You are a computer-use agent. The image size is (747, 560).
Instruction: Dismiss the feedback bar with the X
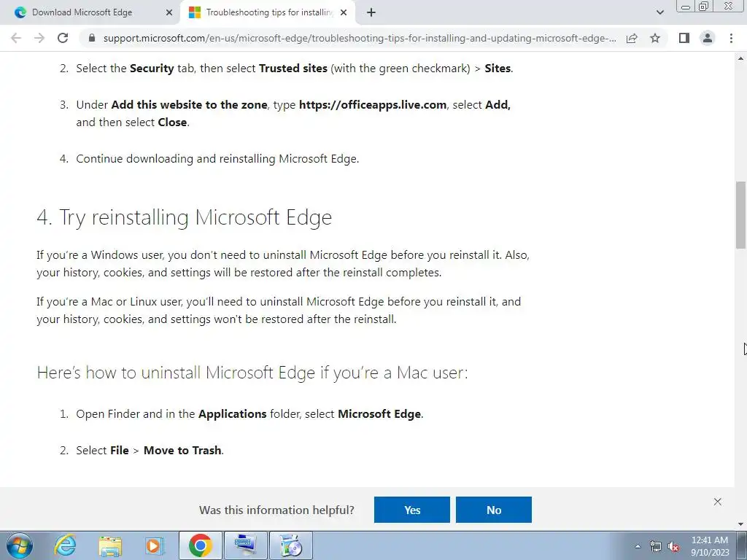[x=718, y=502]
